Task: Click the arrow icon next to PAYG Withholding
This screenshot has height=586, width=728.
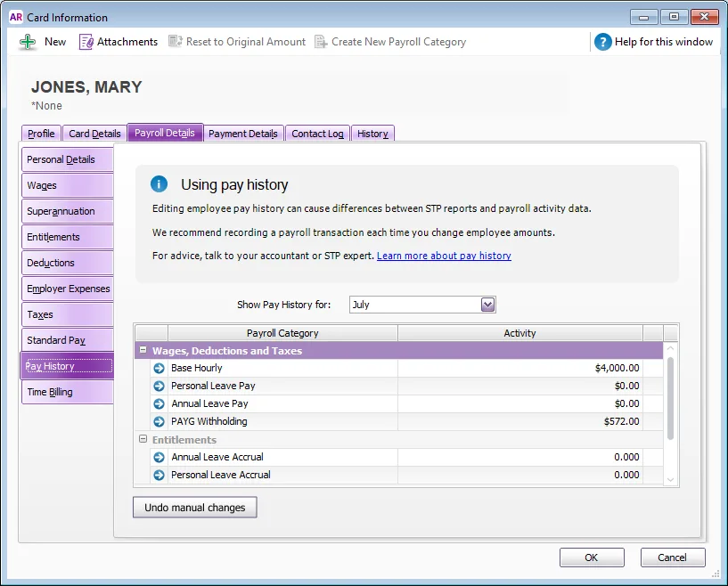Action: (x=159, y=422)
